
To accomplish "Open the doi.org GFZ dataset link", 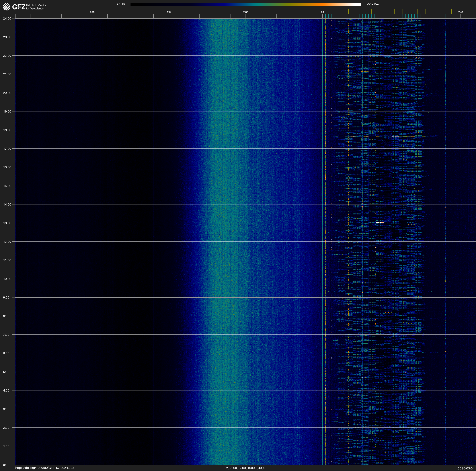I will (45, 468).
